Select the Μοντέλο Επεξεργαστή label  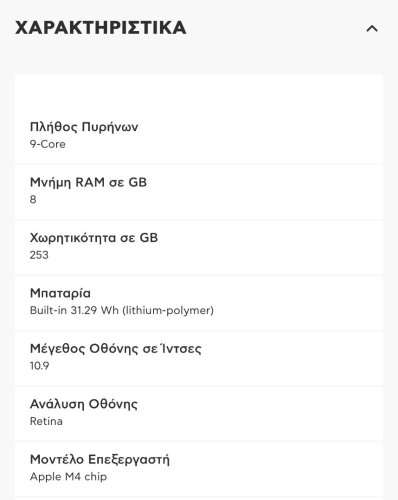pos(100,460)
